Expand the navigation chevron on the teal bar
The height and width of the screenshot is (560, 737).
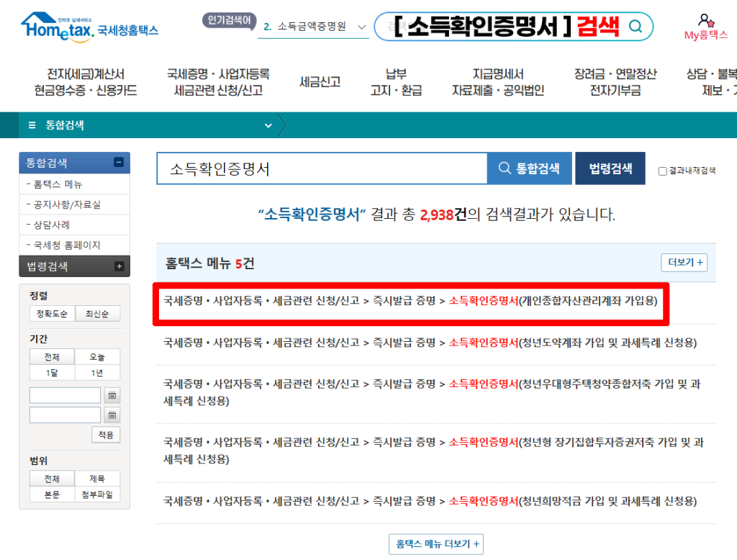tap(268, 125)
